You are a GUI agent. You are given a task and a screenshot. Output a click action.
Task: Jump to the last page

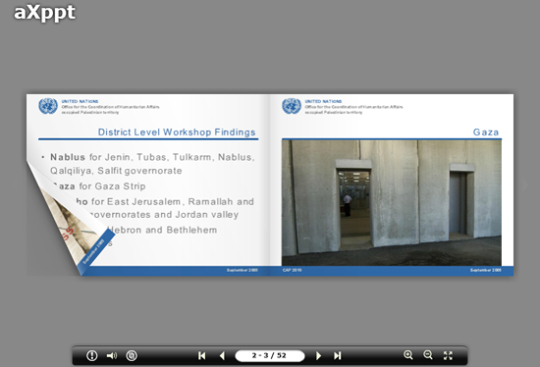[338, 355]
